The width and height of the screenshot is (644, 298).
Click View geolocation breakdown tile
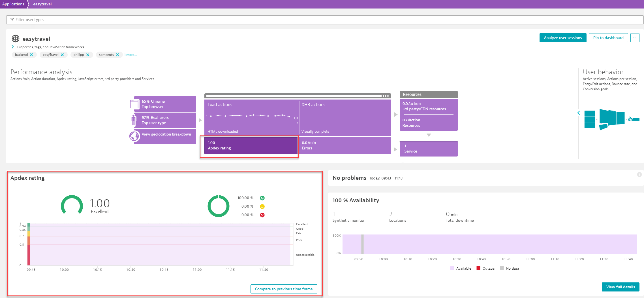(165, 137)
